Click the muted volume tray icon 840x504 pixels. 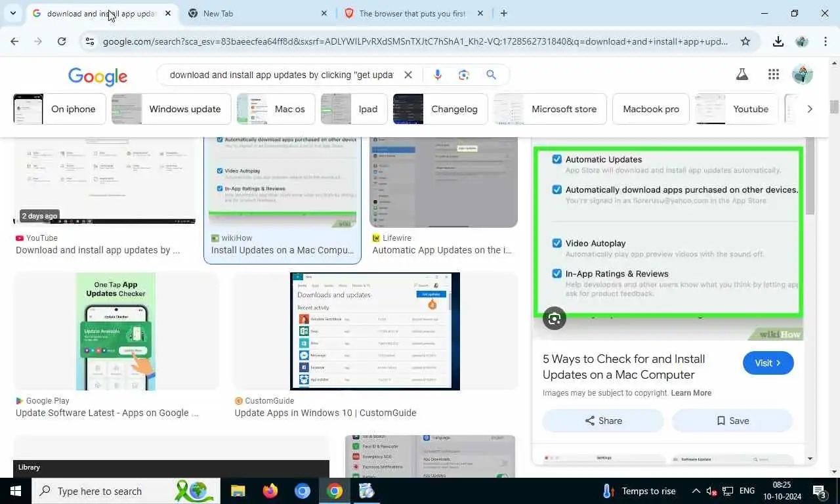click(x=712, y=491)
